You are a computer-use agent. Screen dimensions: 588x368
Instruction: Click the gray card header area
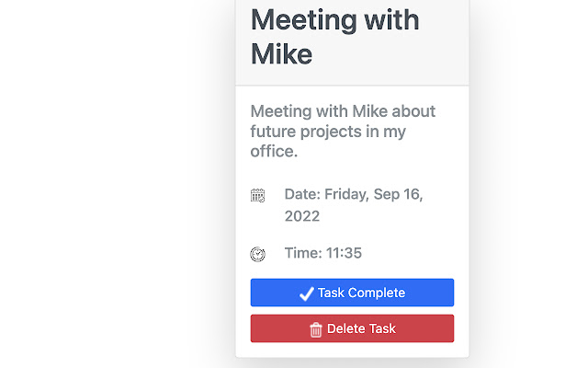pos(441,69)
